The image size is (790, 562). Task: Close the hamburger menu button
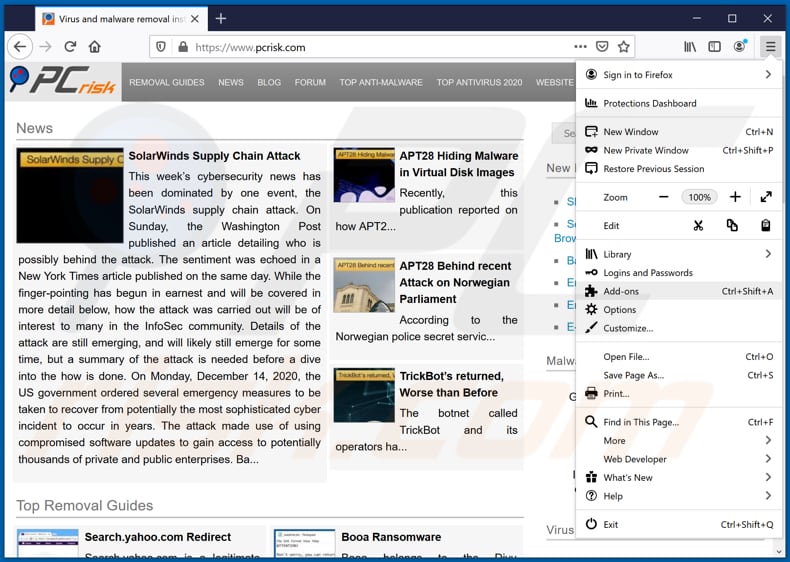click(770, 47)
